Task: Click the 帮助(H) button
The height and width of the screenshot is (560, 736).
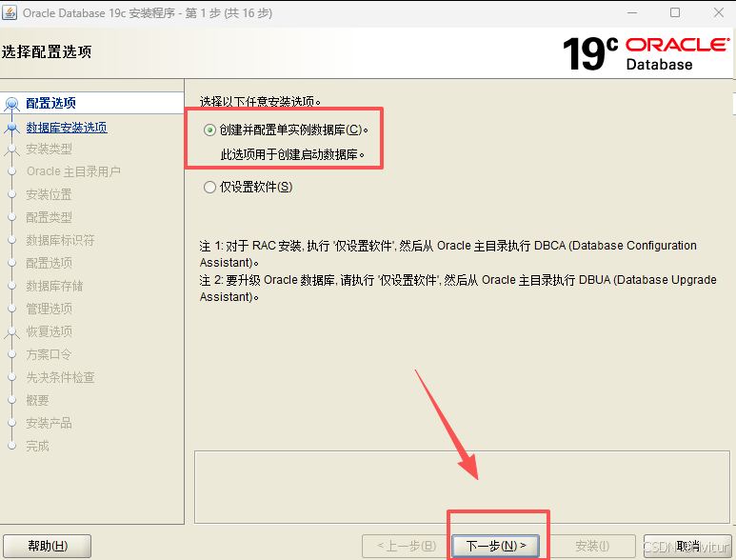Action: click(x=47, y=546)
